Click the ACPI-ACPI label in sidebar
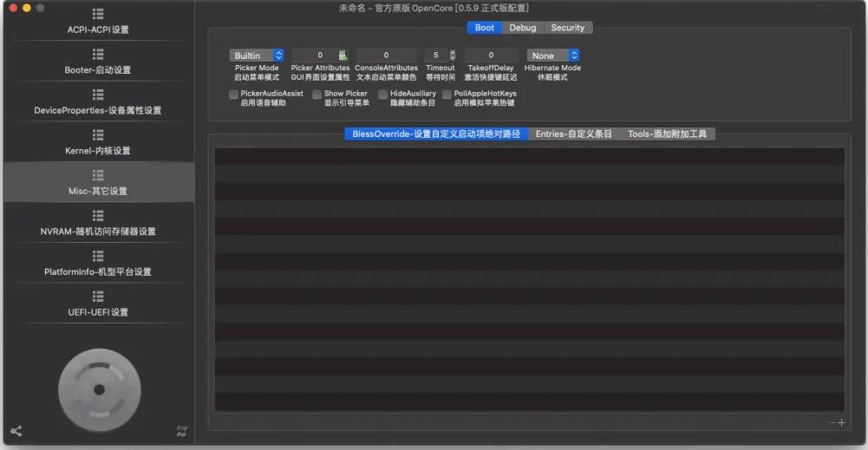 tap(98, 29)
